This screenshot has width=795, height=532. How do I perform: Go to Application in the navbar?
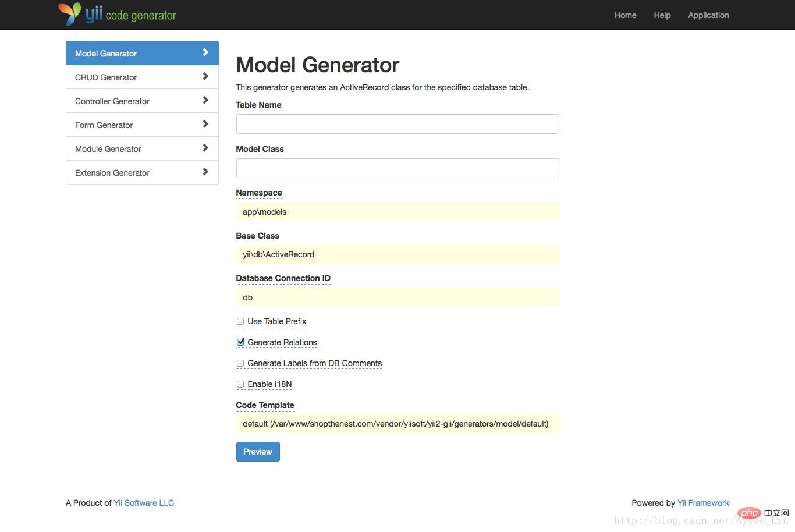coord(708,15)
